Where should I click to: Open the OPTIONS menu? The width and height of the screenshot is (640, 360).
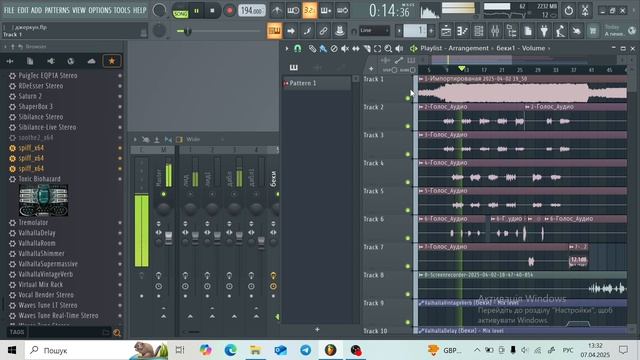click(100, 10)
